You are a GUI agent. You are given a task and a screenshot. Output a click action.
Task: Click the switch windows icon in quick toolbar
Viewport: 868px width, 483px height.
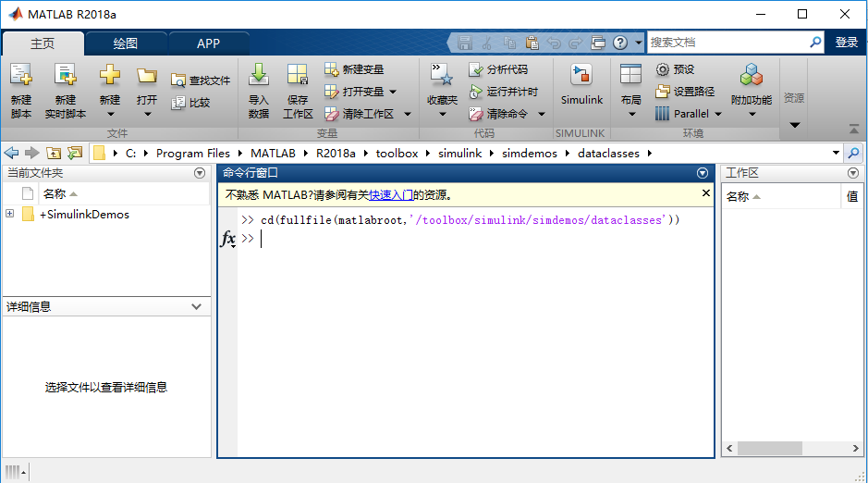pyautogui.click(x=598, y=42)
